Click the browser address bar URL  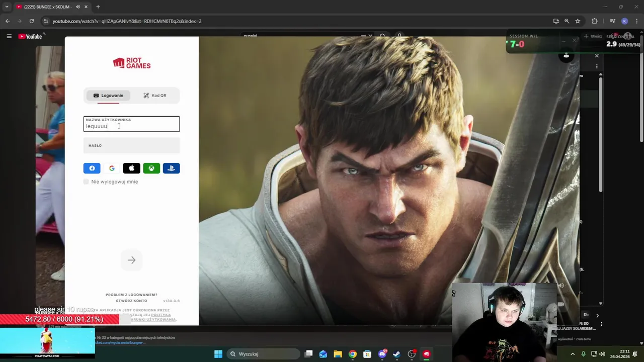pyautogui.click(x=127, y=21)
